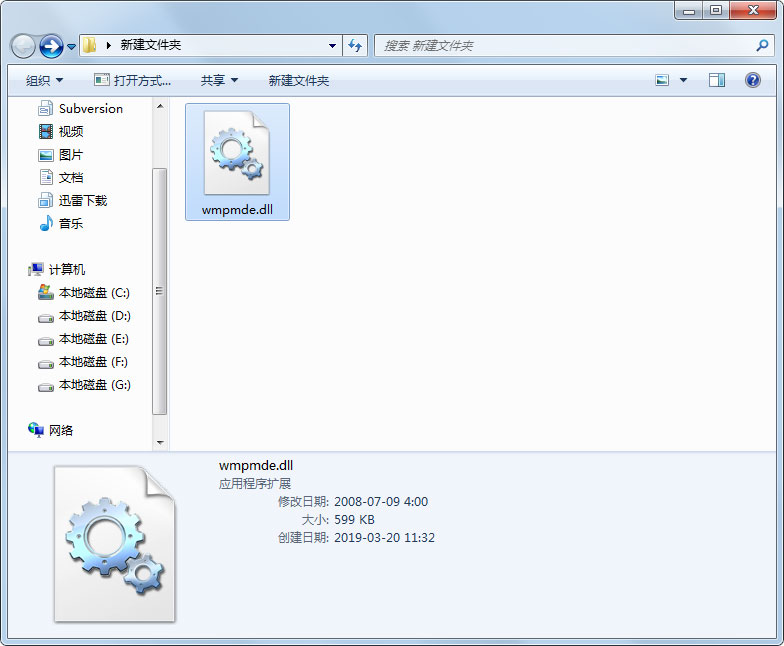Open help via the blue question icon
Image resolution: width=784 pixels, height=646 pixels.
tap(752, 80)
